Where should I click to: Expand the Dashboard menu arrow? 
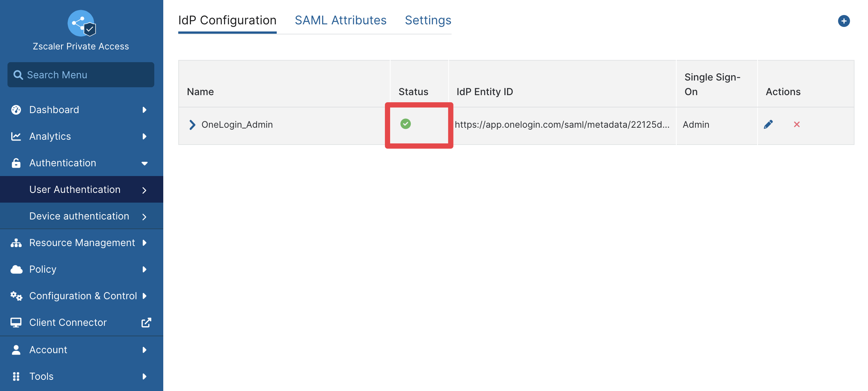click(145, 110)
